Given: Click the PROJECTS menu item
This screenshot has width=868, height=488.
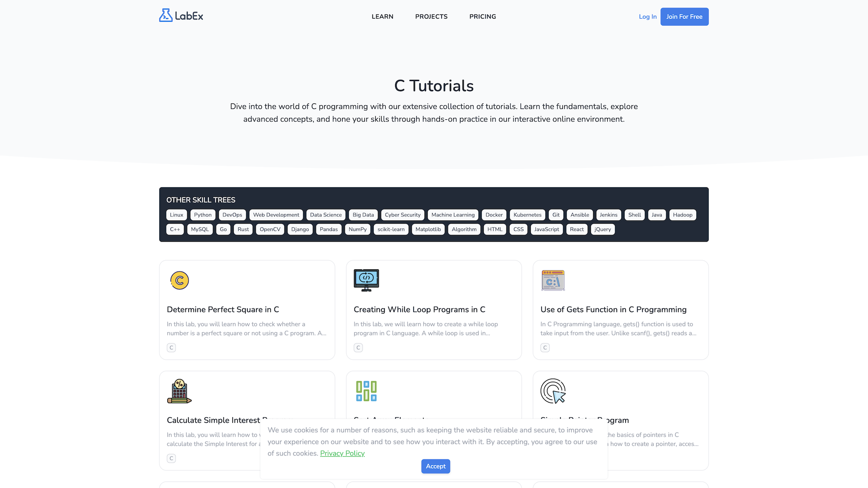Looking at the screenshot, I should coord(431,17).
